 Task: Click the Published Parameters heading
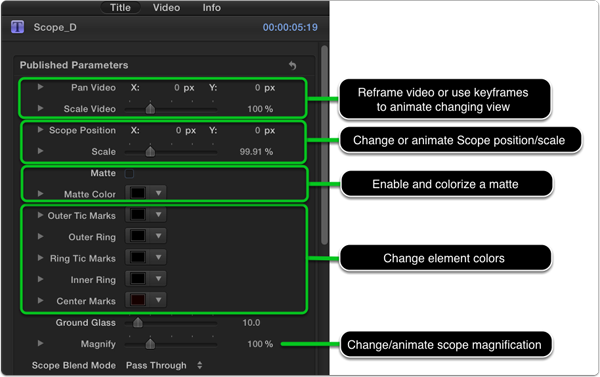coord(74,65)
